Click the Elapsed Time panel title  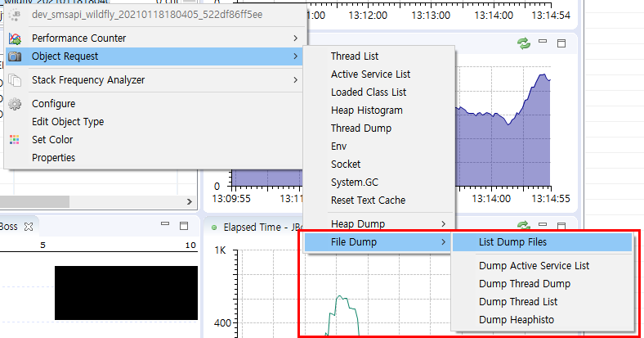coord(263,228)
